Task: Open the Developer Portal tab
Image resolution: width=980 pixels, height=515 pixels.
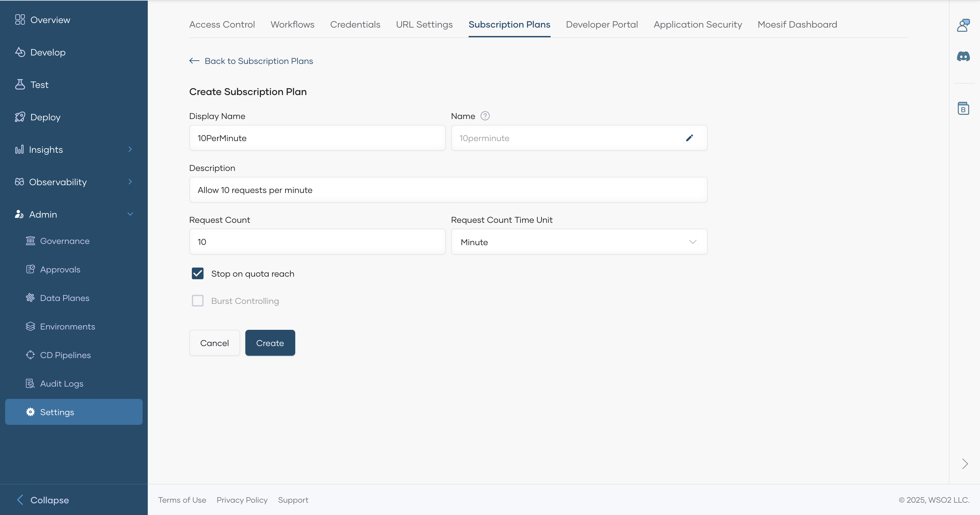Action: 601,24
